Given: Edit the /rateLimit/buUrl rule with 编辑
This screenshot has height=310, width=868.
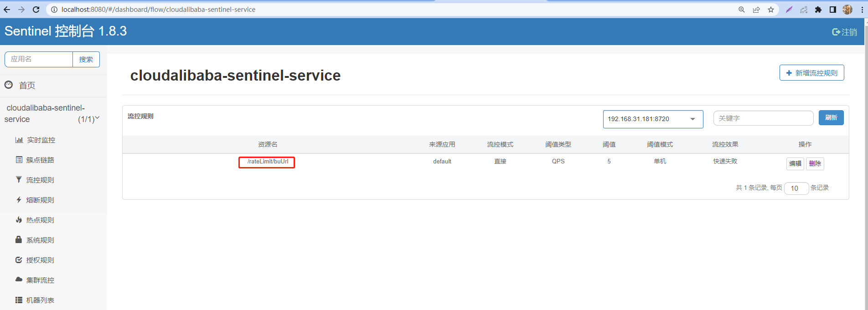Looking at the screenshot, I should click(795, 164).
